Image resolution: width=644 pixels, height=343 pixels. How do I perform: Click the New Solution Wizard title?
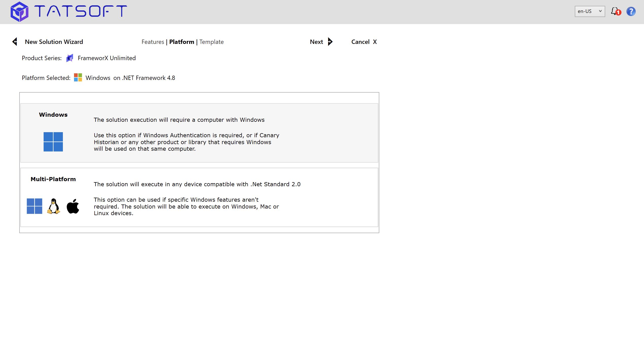tap(54, 42)
